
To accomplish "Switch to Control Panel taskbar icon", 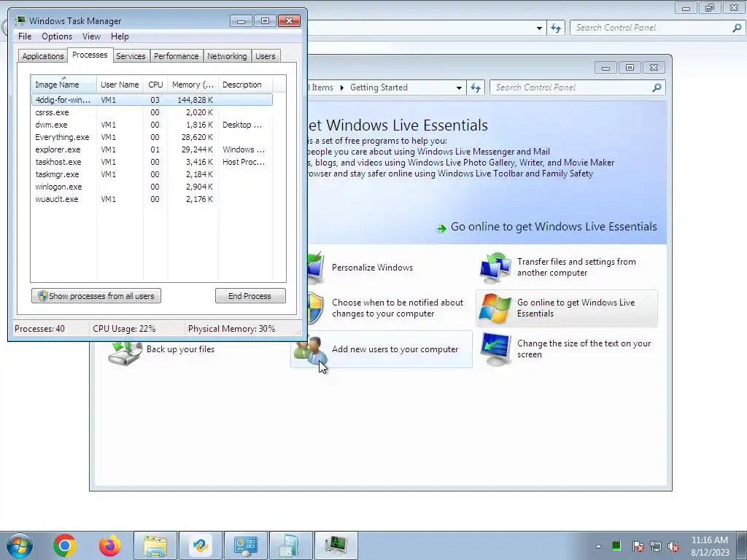I will pyautogui.click(x=245, y=545).
